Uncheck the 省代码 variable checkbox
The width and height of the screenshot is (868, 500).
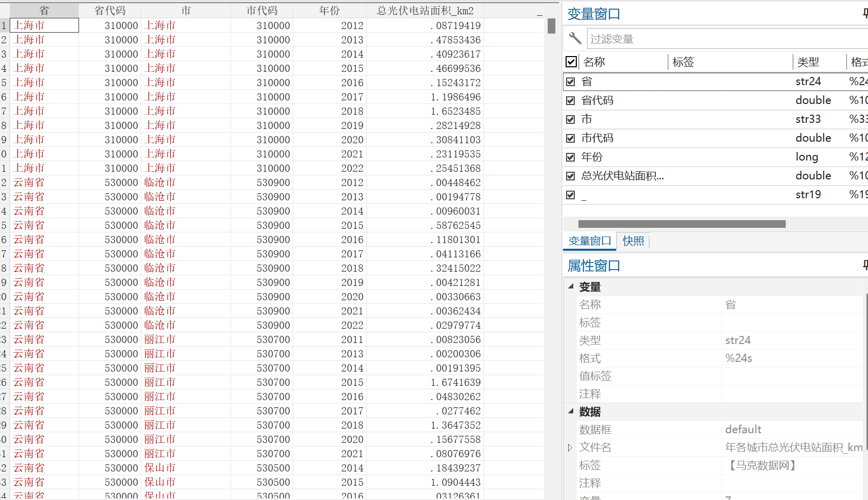coord(571,100)
